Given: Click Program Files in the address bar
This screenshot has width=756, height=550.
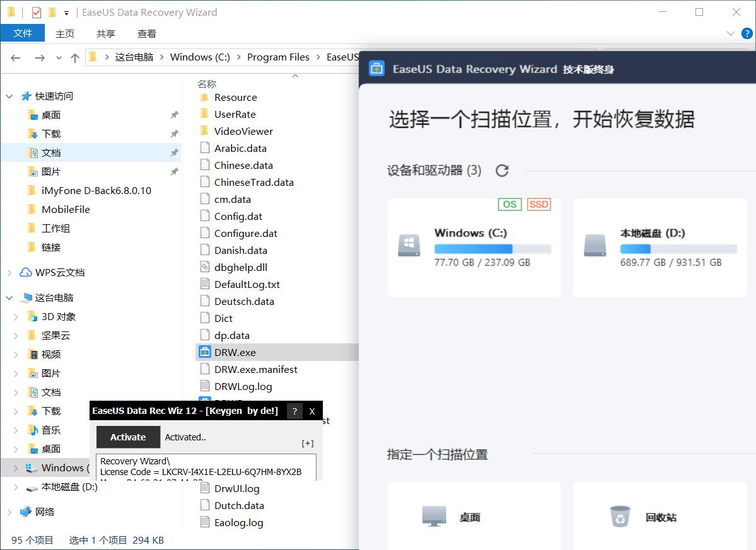Looking at the screenshot, I should pyautogui.click(x=278, y=57).
